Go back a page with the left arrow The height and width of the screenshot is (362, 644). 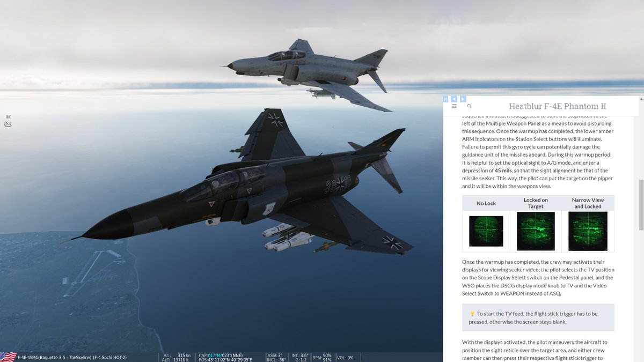pos(454,99)
